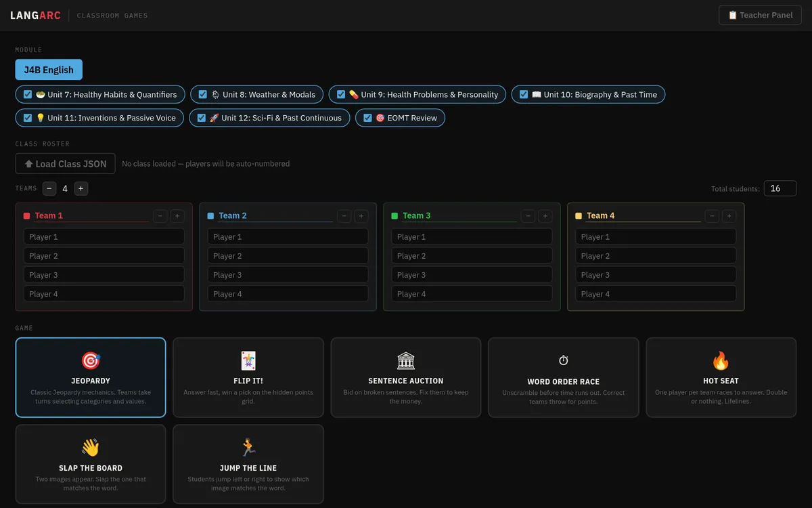The width and height of the screenshot is (812, 508).
Task: Remove a player from Team 4
Action: pyautogui.click(x=712, y=216)
